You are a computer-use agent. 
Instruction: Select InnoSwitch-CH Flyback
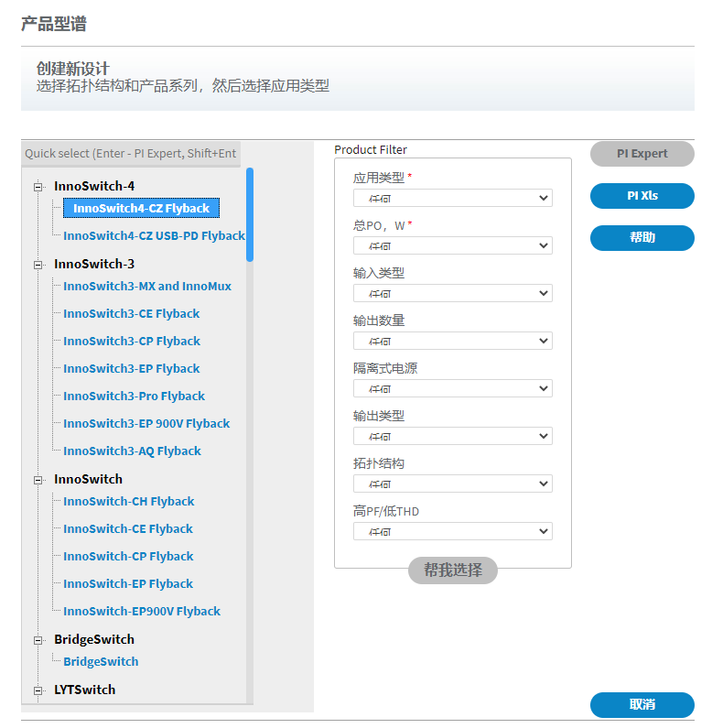tap(128, 502)
